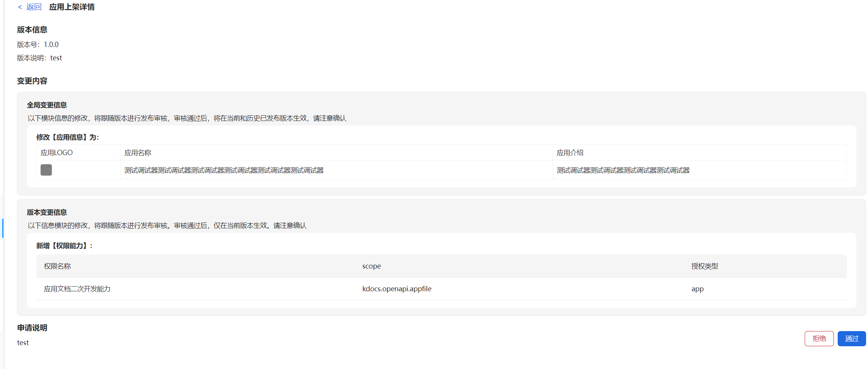Select the 应用文档二次开发能力 permission cell
The height and width of the screenshot is (369, 868).
(x=77, y=289)
